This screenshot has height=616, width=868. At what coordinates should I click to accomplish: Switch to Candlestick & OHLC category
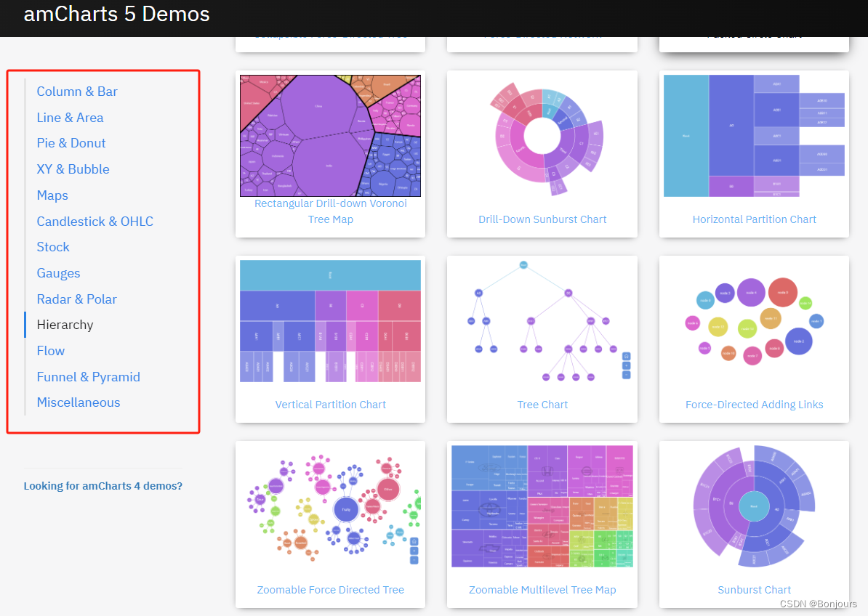coord(95,222)
